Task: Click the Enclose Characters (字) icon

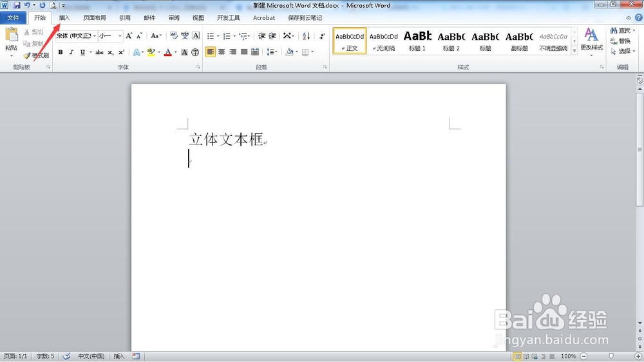Action: point(195,52)
